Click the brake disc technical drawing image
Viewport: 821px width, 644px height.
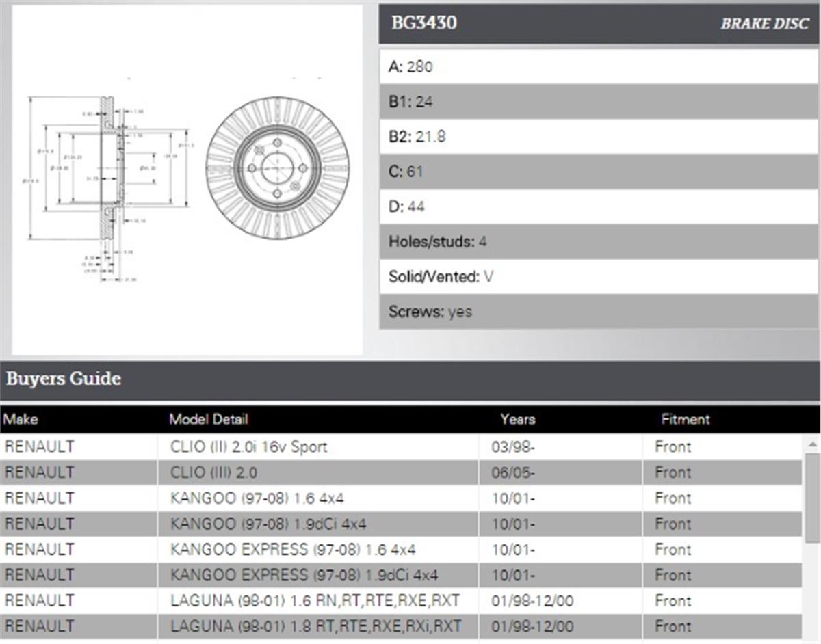point(187,180)
